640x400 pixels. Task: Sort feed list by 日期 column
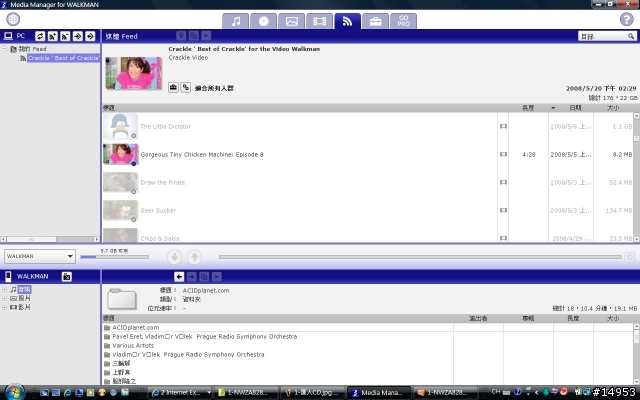click(x=575, y=108)
